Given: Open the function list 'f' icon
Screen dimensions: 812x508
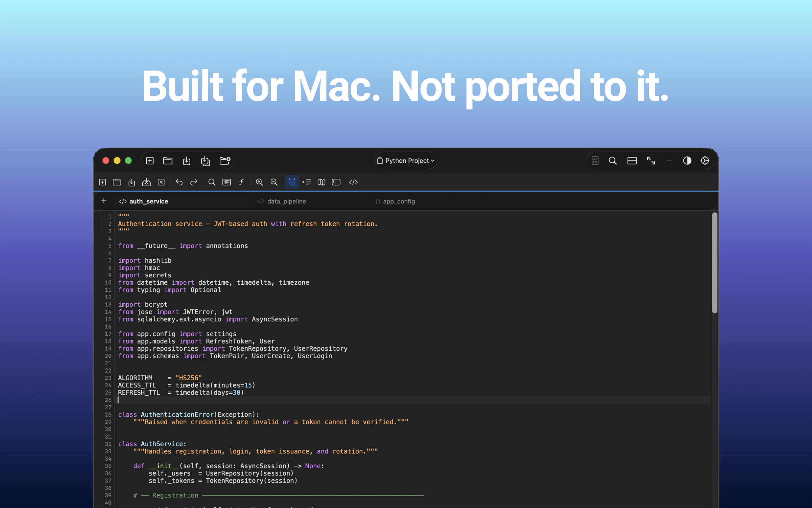Looking at the screenshot, I should [241, 182].
